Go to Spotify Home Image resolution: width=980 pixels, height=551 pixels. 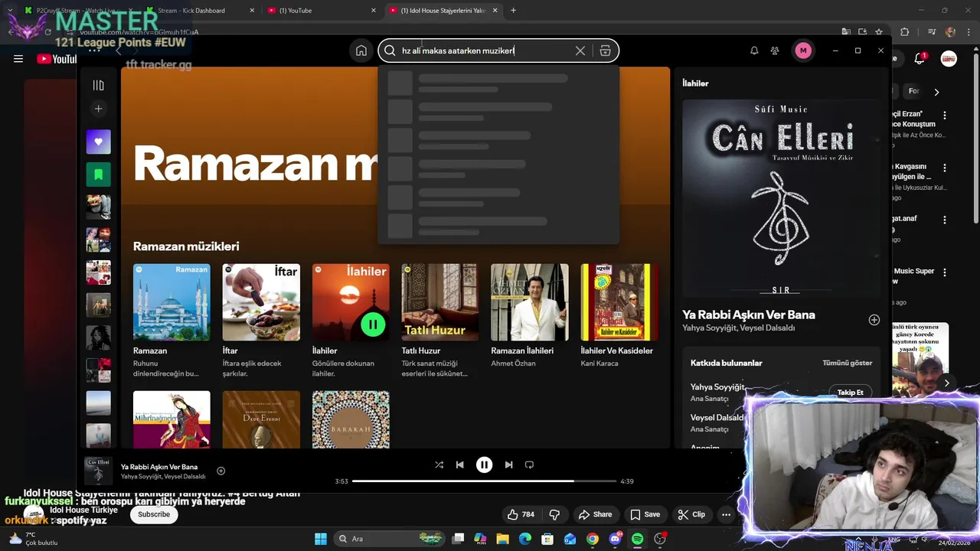pos(361,51)
